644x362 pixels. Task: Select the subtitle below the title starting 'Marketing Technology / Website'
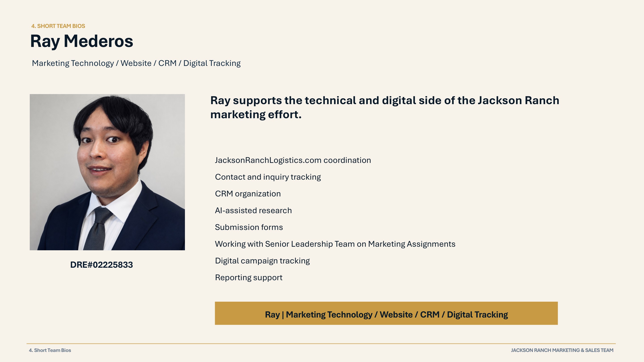click(x=136, y=63)
